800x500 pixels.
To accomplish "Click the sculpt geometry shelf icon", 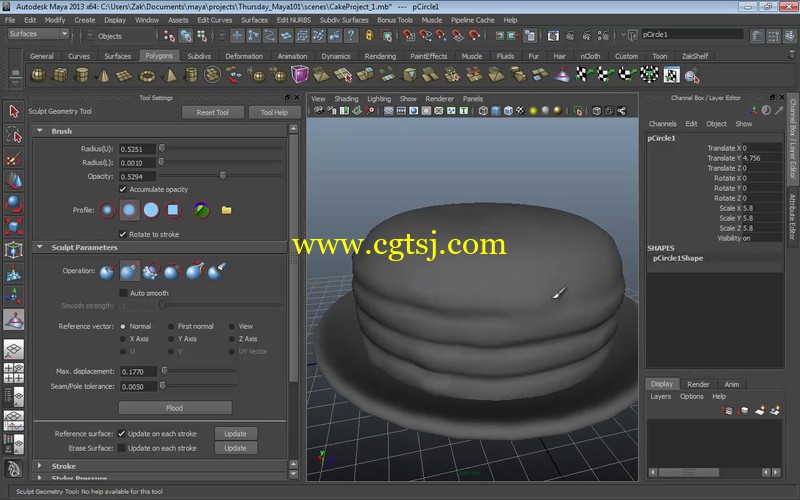I will [x=562, y=76].
